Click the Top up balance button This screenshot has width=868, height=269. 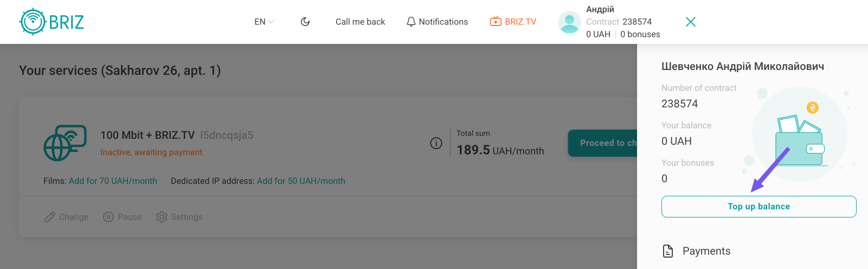pos(758,207)
